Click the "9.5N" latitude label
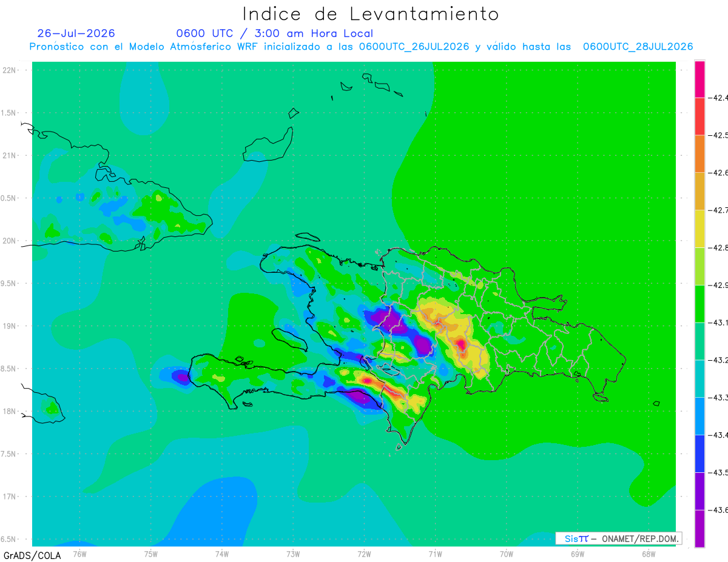Viewport: 728px width, 562px height. [x=8, y=284]
